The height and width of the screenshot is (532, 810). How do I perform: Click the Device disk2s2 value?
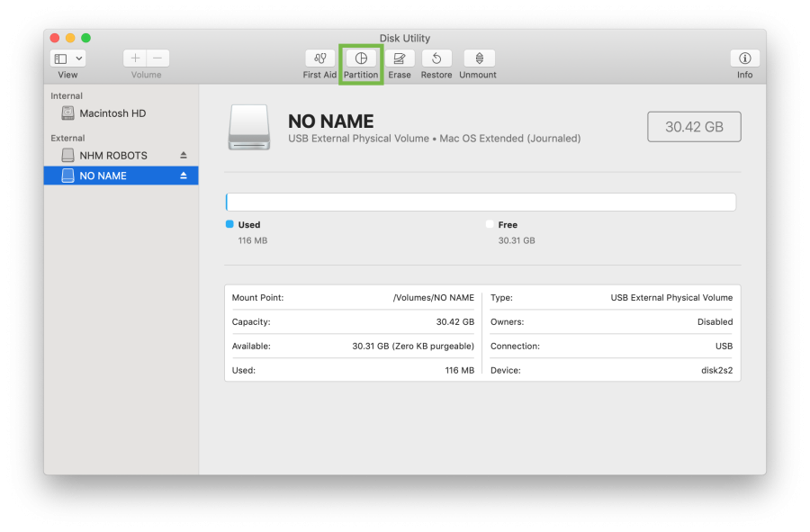[x=717, y=370]
